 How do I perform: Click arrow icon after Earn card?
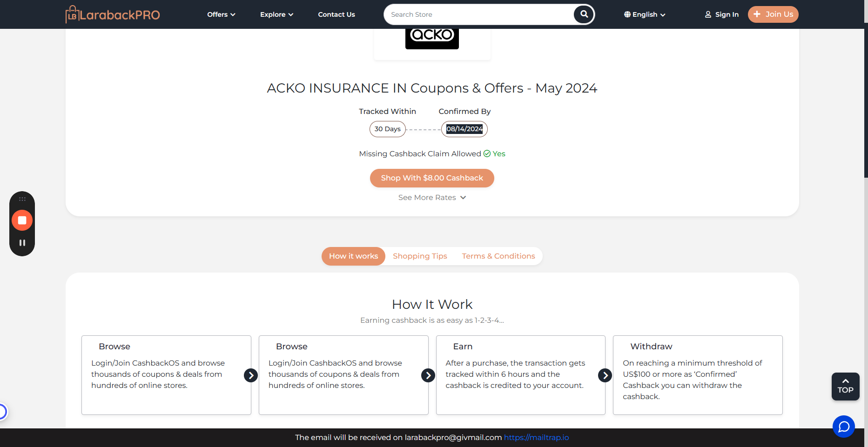point(605,375)
